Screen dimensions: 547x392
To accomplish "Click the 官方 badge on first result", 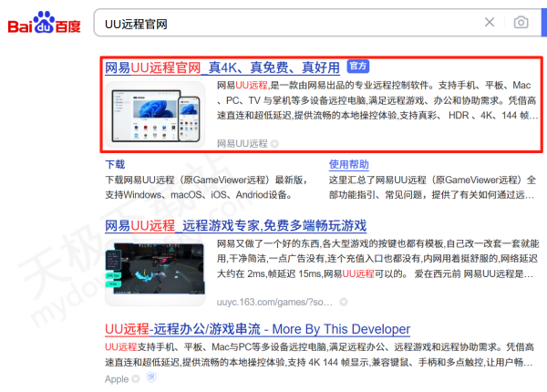I will (358, 67).
